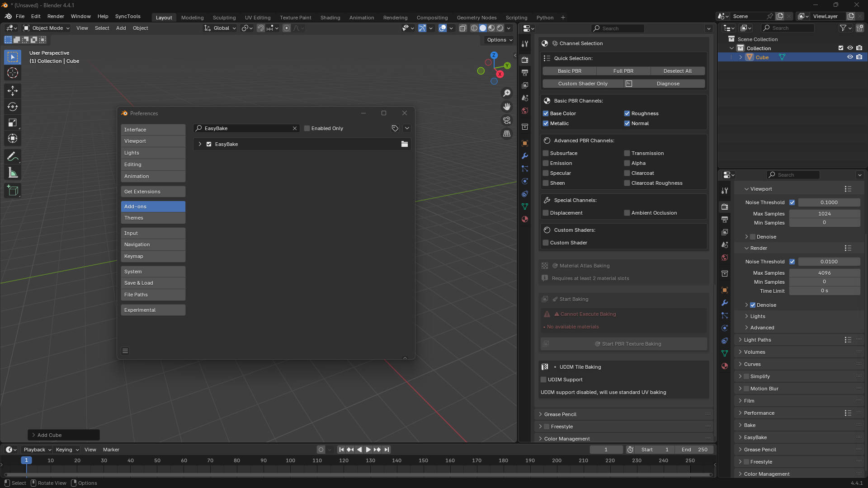Image resolution: width=868 pixels, height=488 pixels.
Task: Jump to timeline end playback icon
Action: (387, 450)
